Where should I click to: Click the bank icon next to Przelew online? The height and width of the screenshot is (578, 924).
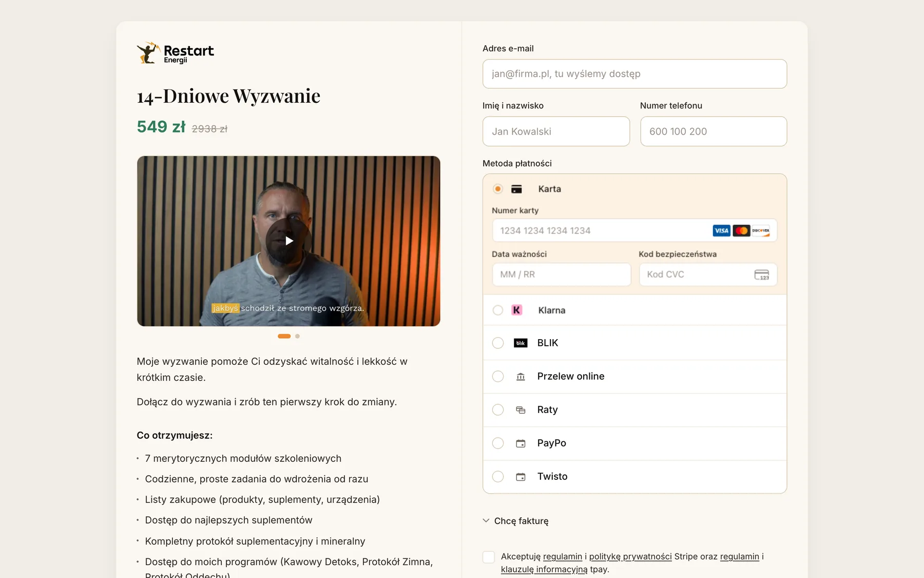tap(521, 377)
